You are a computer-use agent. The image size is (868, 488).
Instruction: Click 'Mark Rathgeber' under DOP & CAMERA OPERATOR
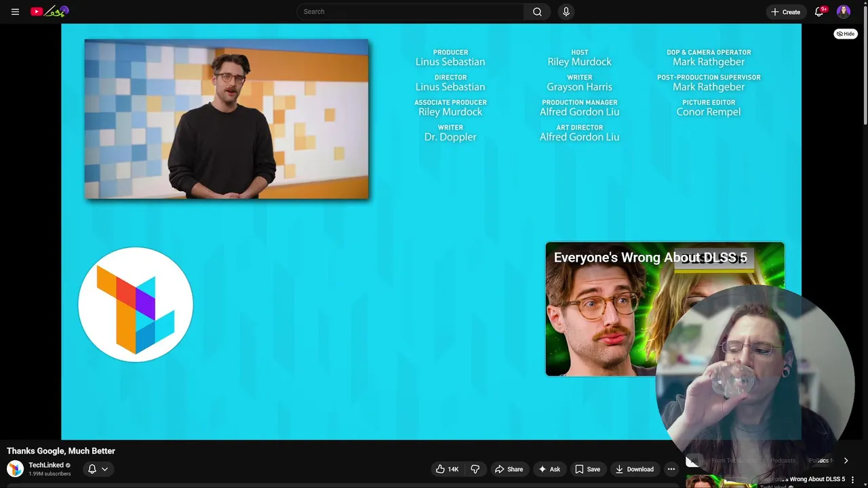click(709, 62)
